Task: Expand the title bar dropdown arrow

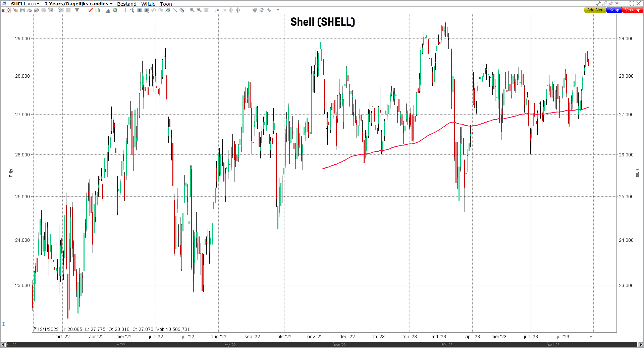Action: tap(617, 4)
